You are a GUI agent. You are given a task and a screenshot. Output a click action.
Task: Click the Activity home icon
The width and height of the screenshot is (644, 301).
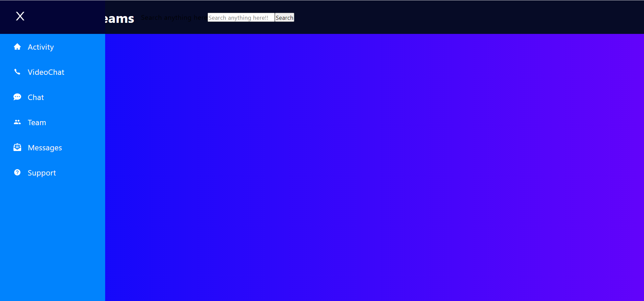click(17, 47)
